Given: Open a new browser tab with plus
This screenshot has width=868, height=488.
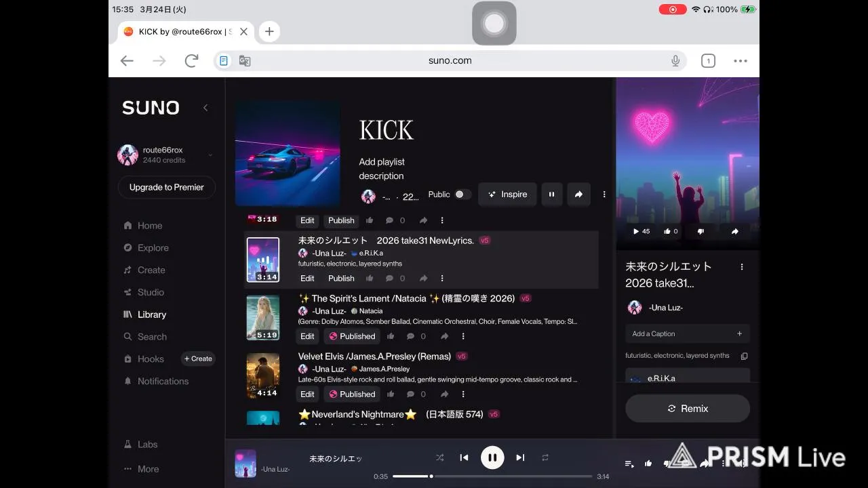Looking at the screenshot, I should point(269,31).
